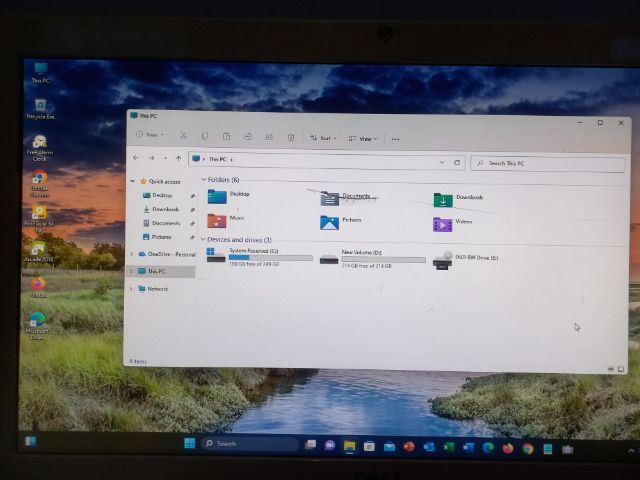640x480 pixels.
Task: Select the This PC desktop icon
Action: click(40, 73)
